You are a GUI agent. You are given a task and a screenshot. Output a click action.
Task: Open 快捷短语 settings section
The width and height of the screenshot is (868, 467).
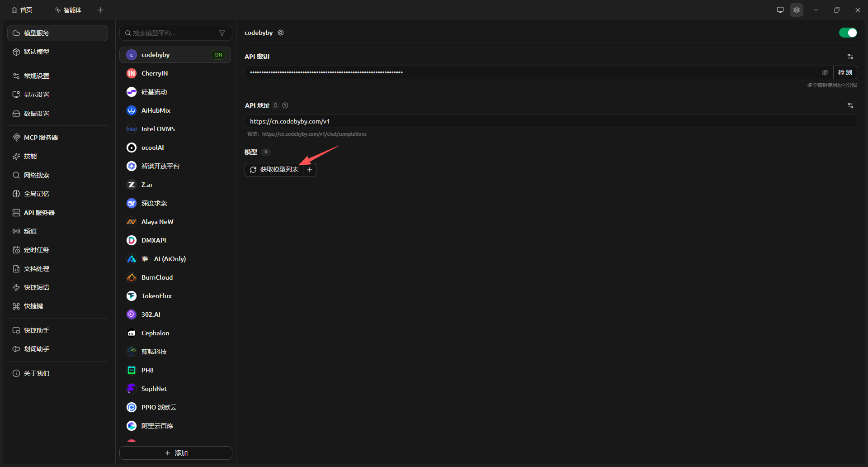click(x=57, y=287)
